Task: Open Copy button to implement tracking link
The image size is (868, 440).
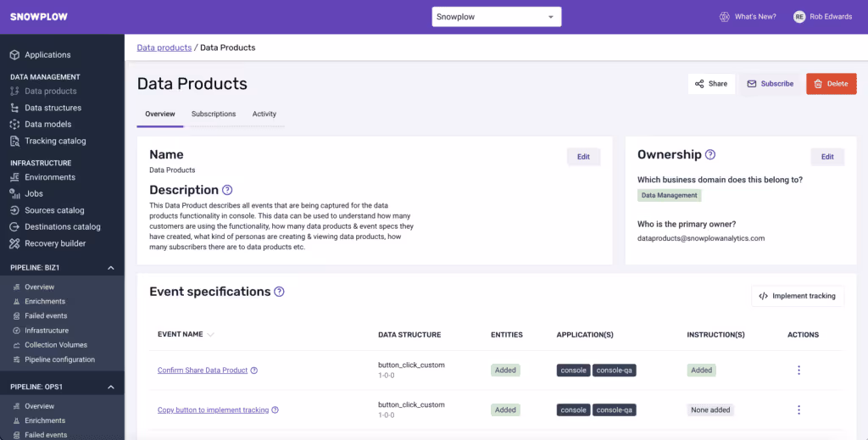Action: [213, 410]
